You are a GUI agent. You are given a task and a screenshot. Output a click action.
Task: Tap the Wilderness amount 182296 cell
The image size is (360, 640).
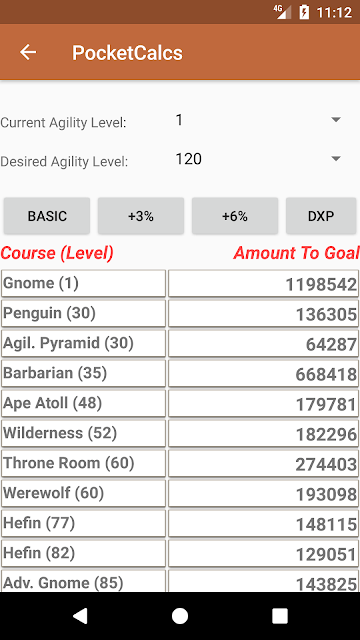point(263,433)
